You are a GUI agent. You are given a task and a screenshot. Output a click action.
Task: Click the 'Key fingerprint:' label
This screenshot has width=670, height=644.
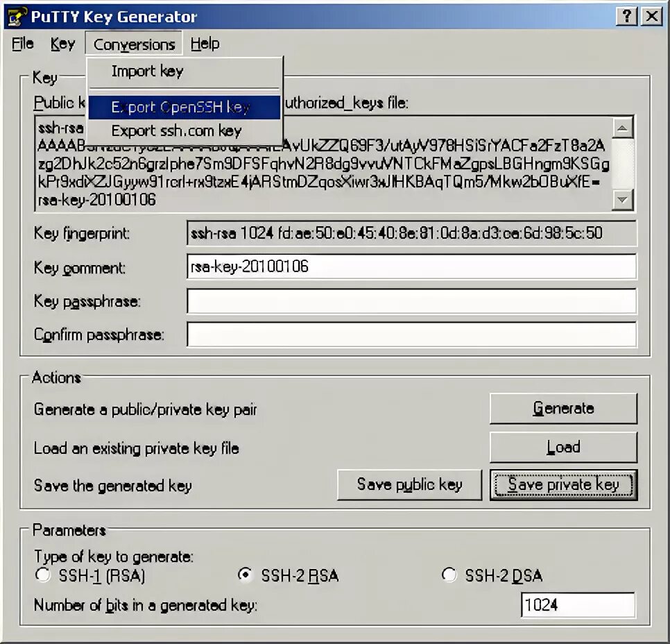pyautogui.click(x=82, y=233)
